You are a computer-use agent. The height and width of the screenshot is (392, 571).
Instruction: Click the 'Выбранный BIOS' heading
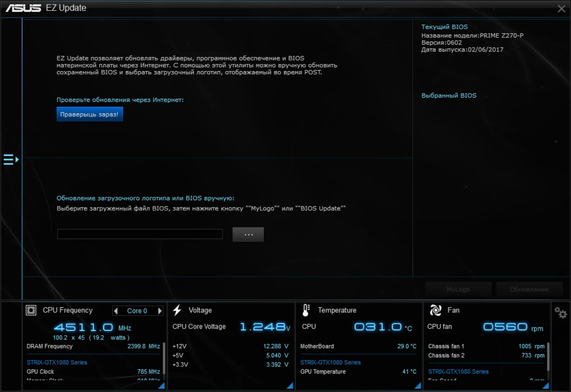point(449,95)
